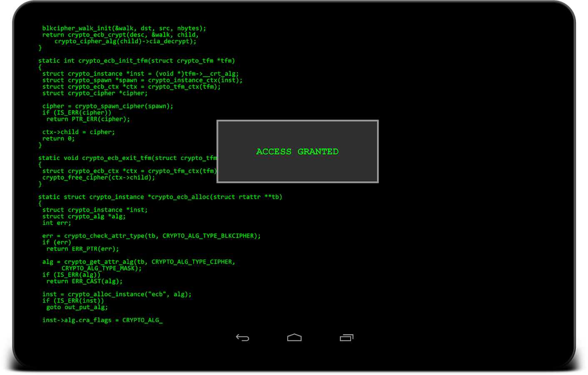Select the 'struct crypto_instance *inst;' line
Screen dimensions: 588x375
95,210
